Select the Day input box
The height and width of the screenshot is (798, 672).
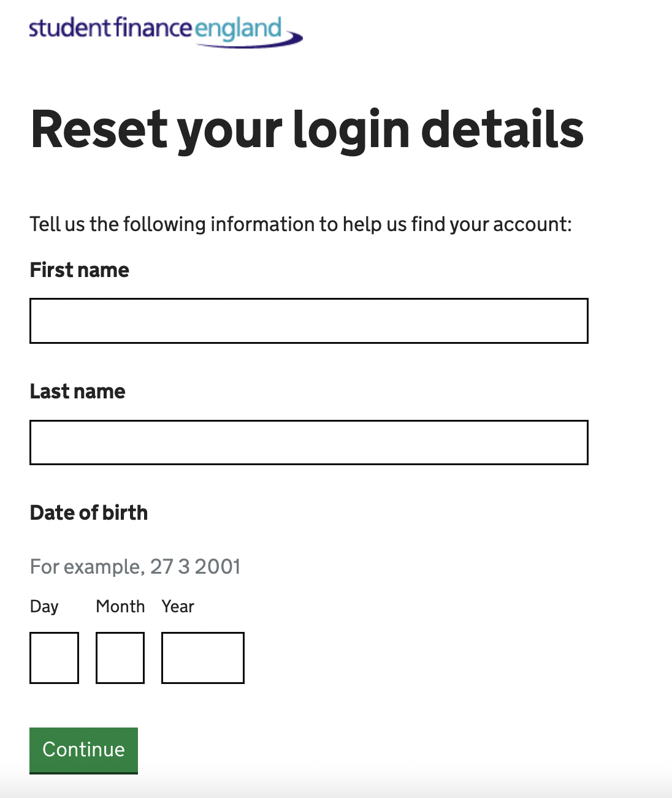55,658
